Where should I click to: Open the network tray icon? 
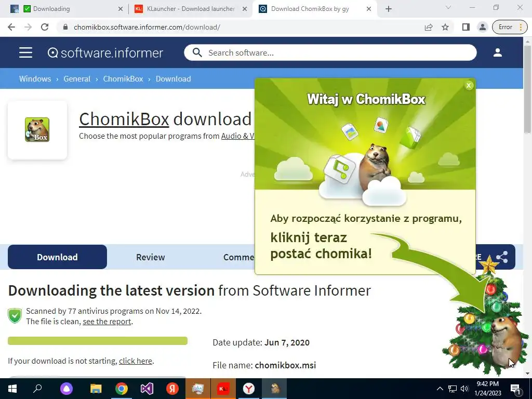click(453, 389)
